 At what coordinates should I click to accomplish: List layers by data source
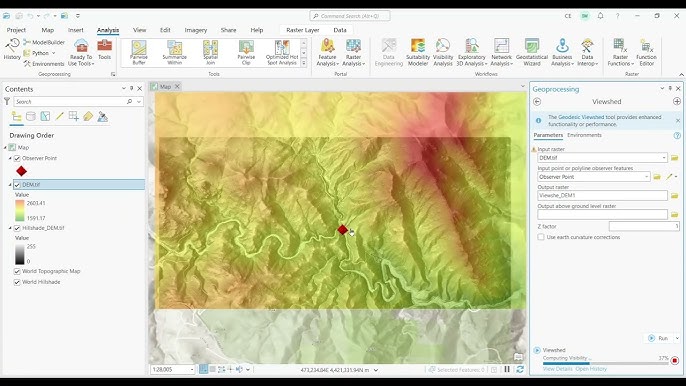31,116
